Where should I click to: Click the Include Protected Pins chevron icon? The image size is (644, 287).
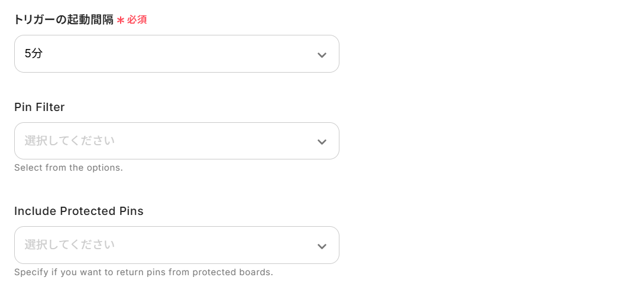coord(322,246)
